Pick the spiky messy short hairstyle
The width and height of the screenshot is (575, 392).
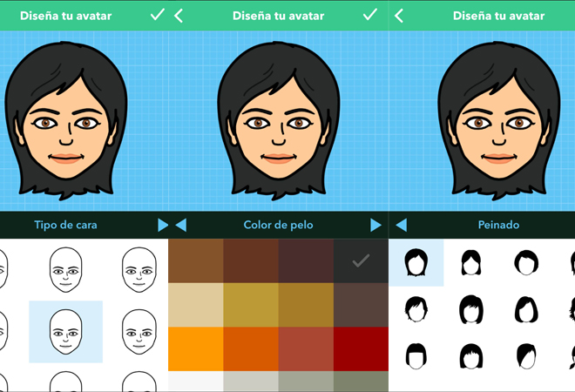coord(417,308)
